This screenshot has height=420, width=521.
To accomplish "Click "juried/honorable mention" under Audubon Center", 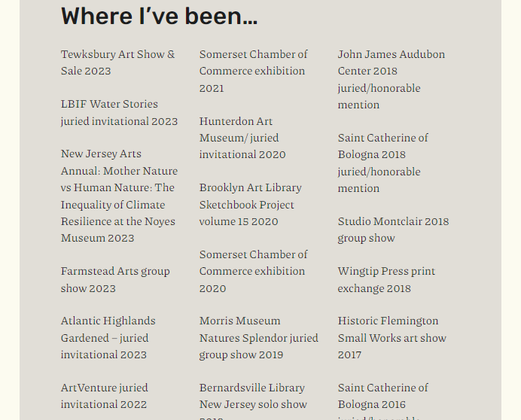I will (379, 96).
